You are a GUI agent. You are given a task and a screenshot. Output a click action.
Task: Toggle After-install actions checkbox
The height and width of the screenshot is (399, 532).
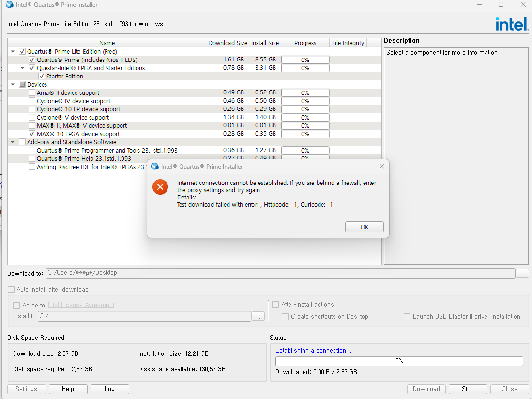click(275, 305)
